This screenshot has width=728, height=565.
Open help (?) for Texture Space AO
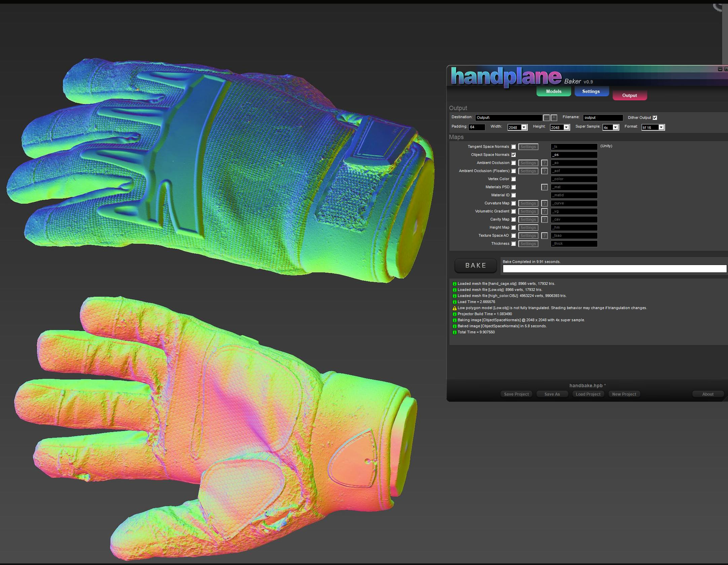(x=545, y=236)
